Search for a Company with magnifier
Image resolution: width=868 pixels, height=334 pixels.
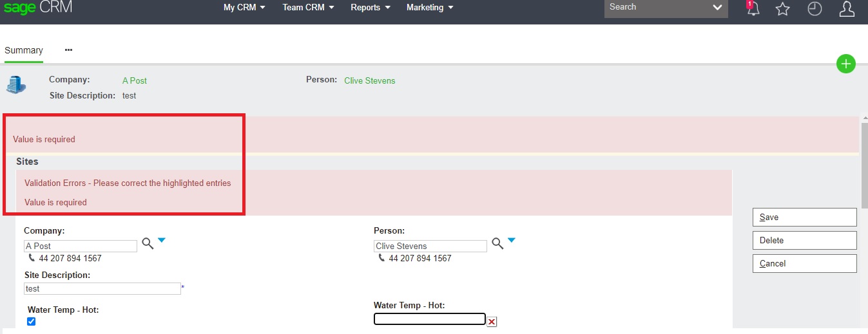(148, 243)
